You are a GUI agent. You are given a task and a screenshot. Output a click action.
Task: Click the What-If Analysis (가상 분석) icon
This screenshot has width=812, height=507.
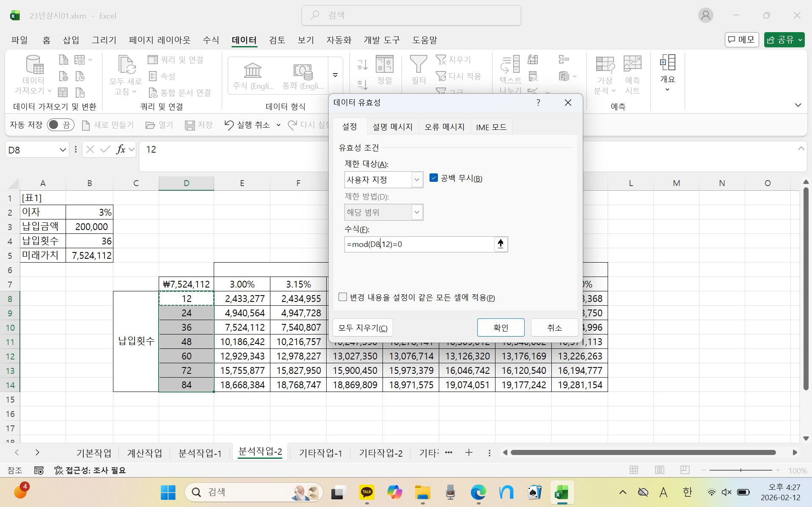coord(605,64)
